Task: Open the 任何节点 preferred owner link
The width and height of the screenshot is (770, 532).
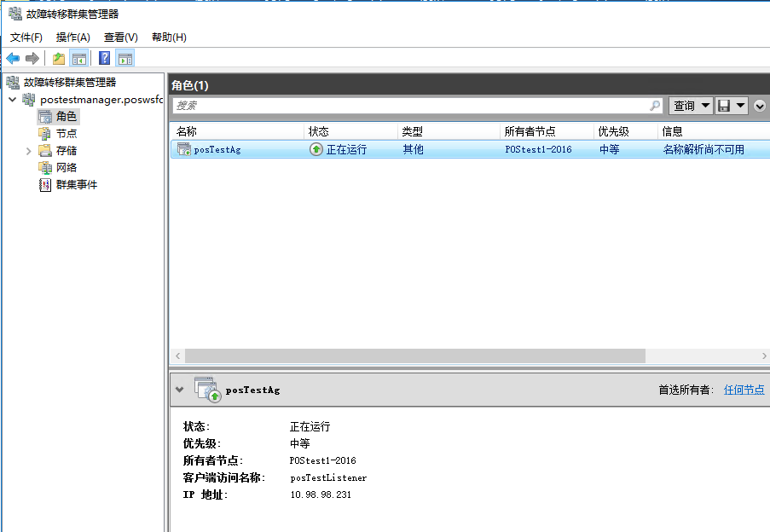Action: [x=744, y=390]
